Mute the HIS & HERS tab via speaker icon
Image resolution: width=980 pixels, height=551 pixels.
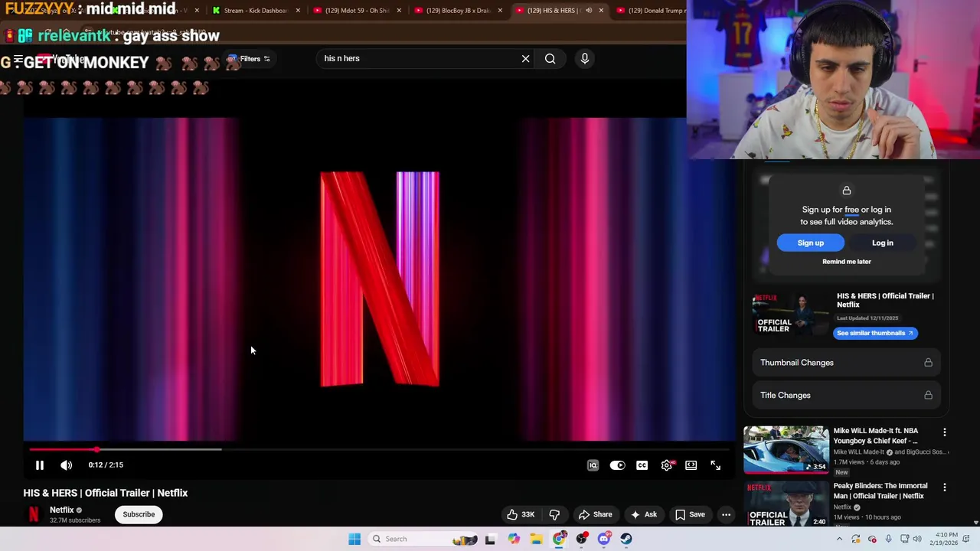(x=588, y=11)
